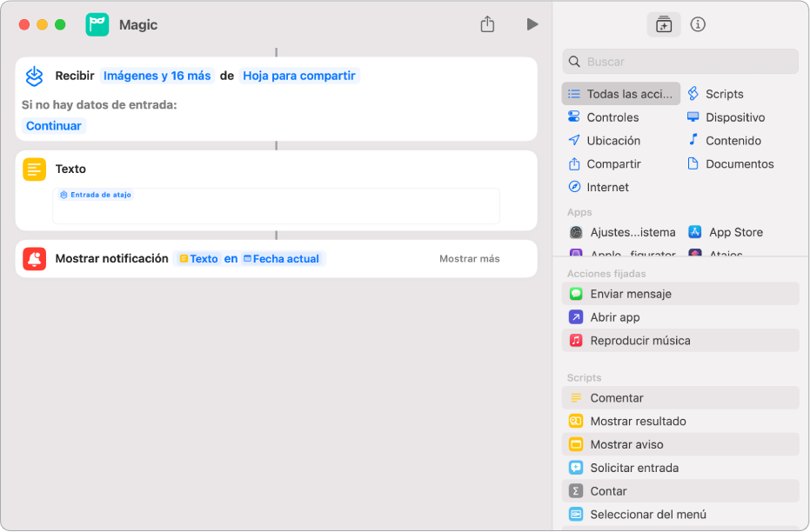
Task: Add the Enviar mensaje action
Action: 680,294
